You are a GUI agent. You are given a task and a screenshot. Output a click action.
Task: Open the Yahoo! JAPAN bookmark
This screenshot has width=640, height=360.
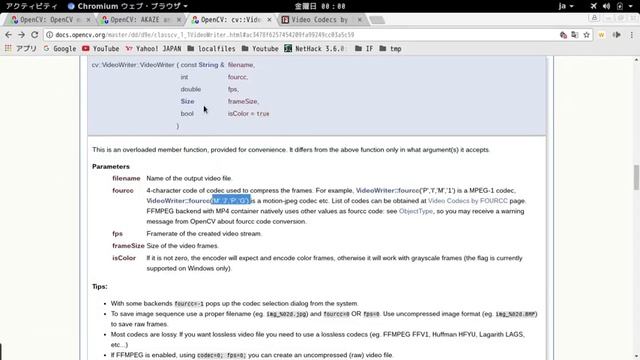(x=153, y=49)
